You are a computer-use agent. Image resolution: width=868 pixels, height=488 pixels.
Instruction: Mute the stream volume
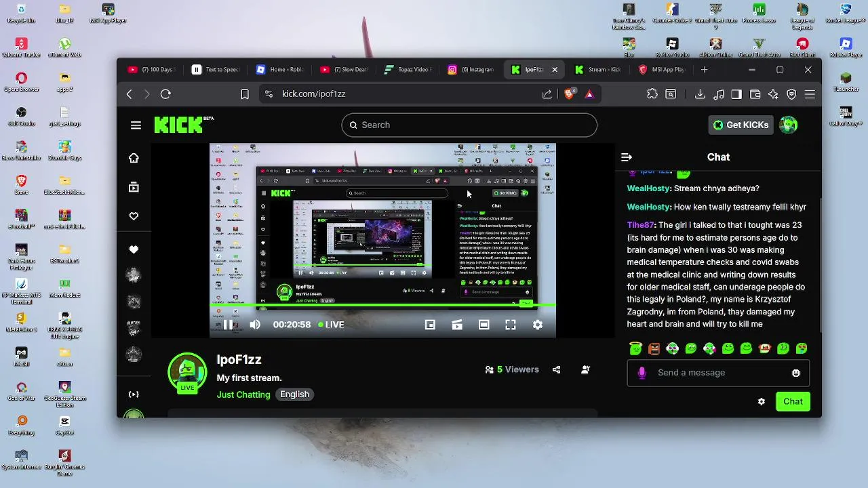[x=255, y=325]
